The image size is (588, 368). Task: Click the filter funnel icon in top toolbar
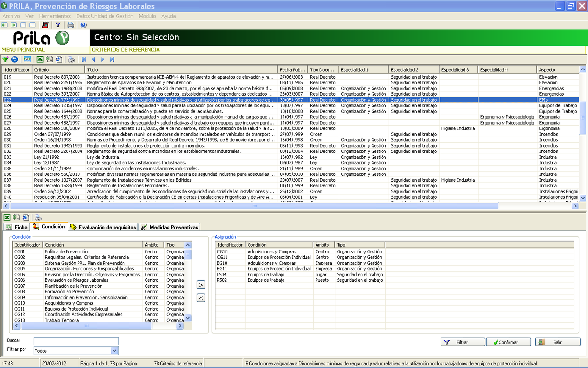[58, 25]
